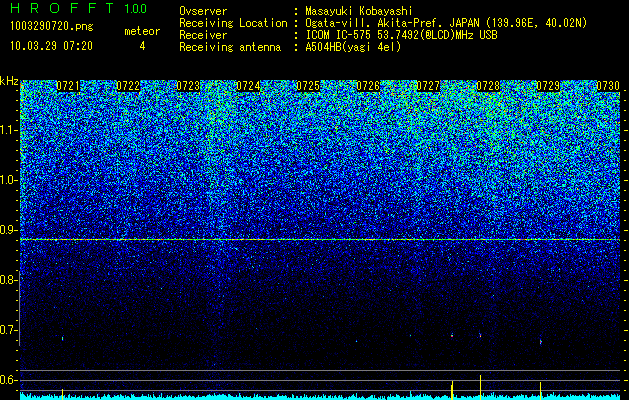The width and height of the screenshot is (629, 400).
Task: Click the ICOM IC-575 receiver text
Action: 401,35
